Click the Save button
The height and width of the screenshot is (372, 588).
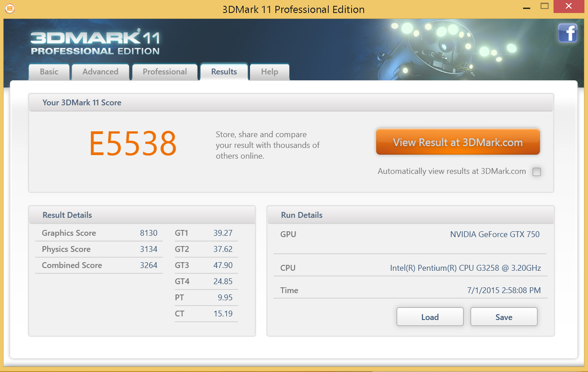click(x=504, y=317)
